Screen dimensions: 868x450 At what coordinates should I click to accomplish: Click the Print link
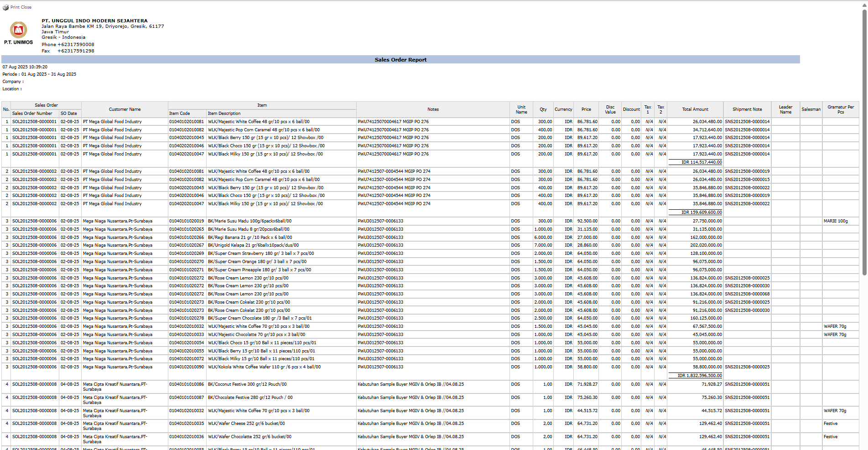(x=15, y=7)
